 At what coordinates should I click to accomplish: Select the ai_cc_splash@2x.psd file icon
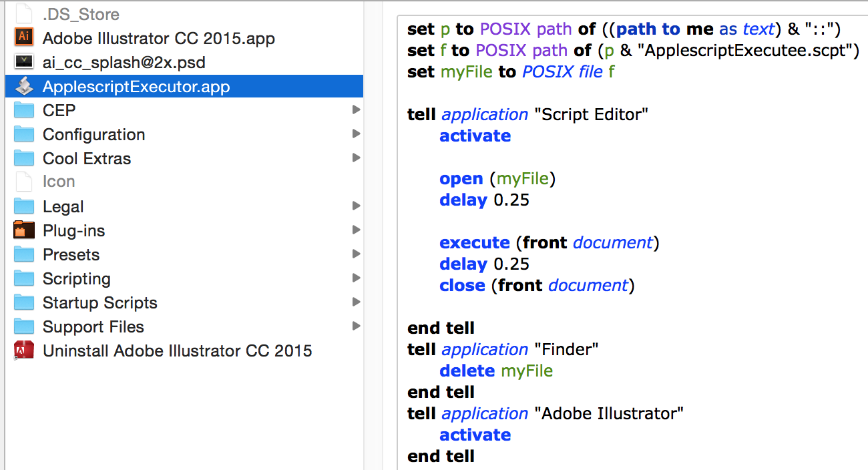[23, 62]
